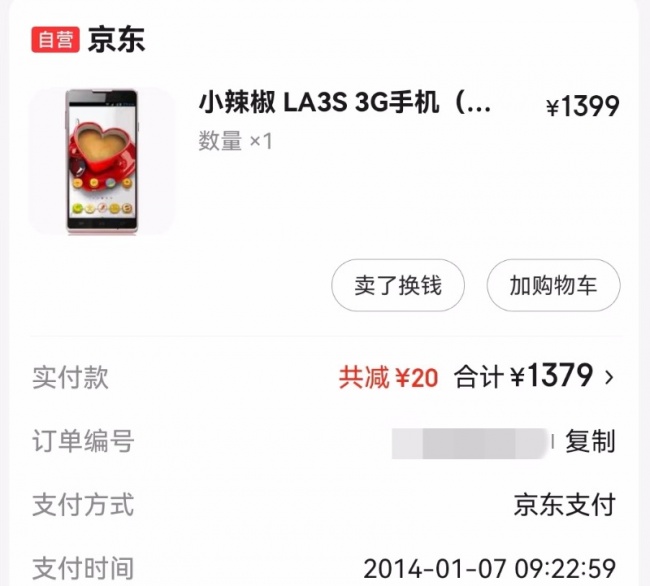Open the 京东 store name
This screenshot has width=650, height=586.
[x=116, y=40]
